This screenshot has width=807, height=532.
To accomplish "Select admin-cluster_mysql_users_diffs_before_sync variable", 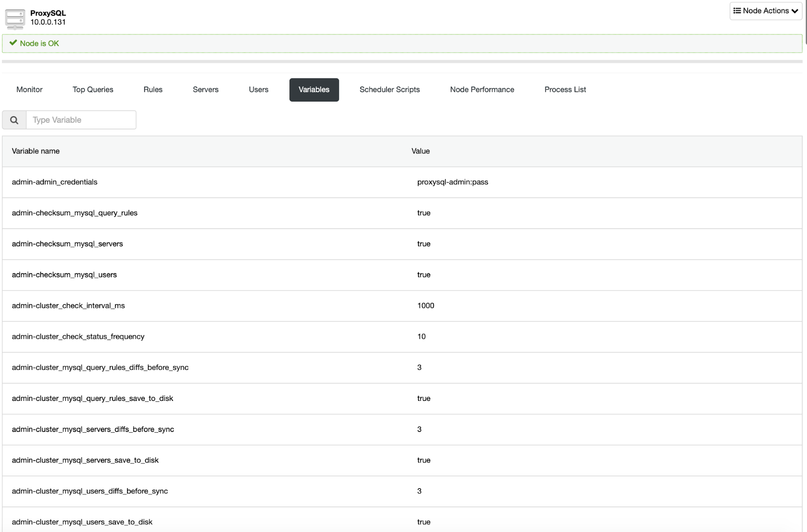I will coord(90,491).
